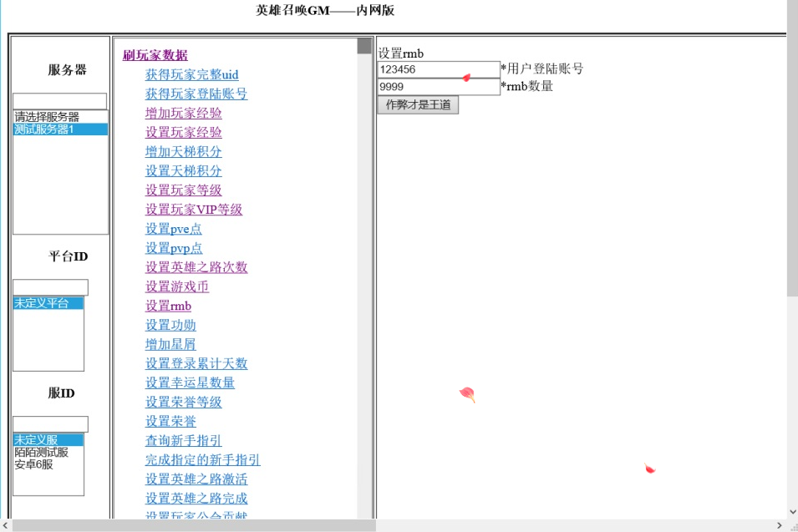798x532 pixels.
Task: Select 测试服务器1 in server list
Action: 59,129
